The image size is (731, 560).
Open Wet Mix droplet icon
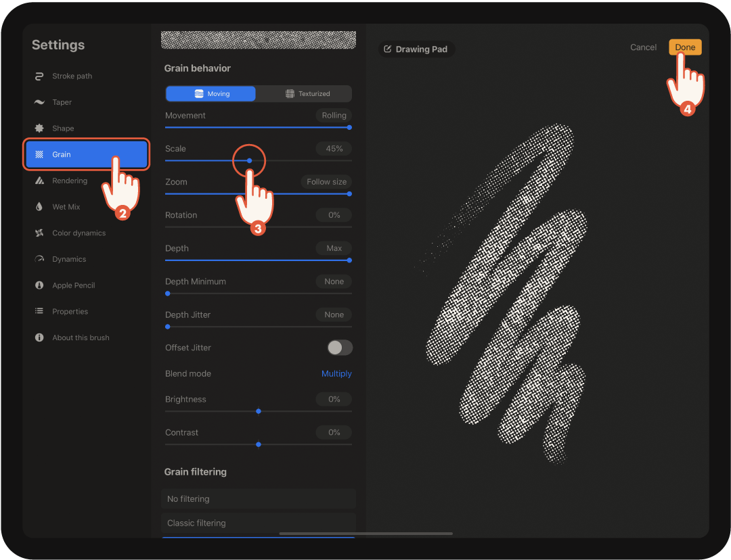pos(39,207)
